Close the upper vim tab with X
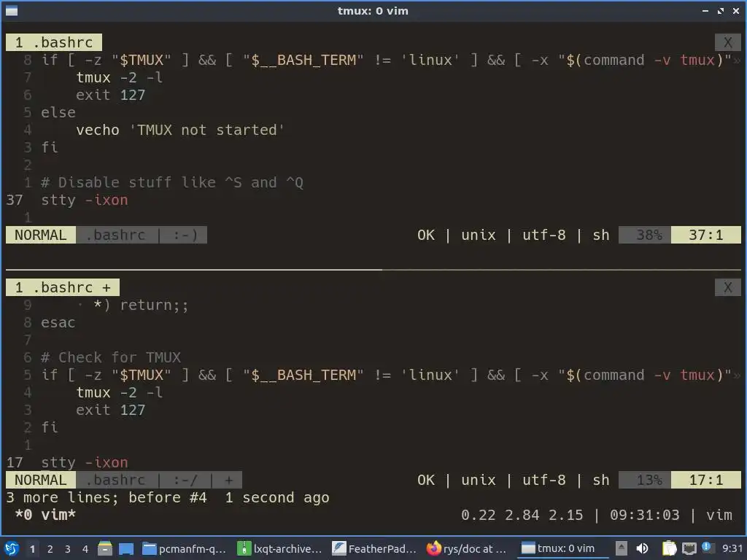747x560 pixels. 727,42
